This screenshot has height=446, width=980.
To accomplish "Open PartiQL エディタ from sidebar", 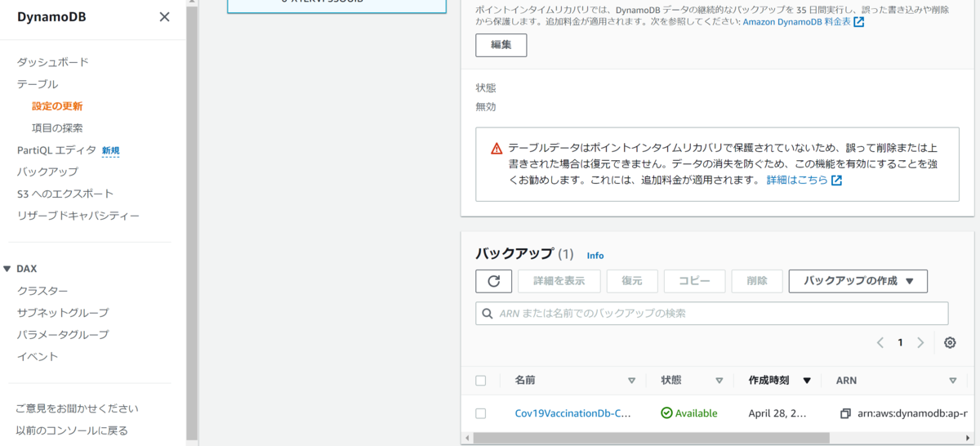I will tap(56, 150).
